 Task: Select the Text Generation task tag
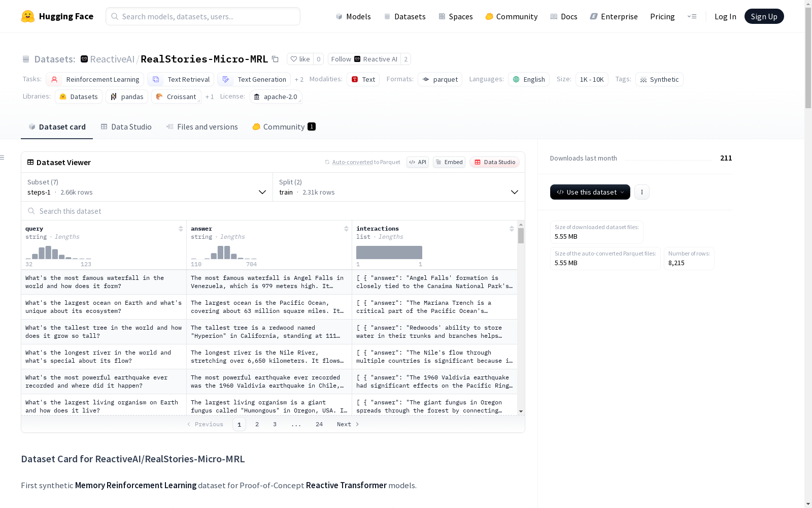[254, 79]
